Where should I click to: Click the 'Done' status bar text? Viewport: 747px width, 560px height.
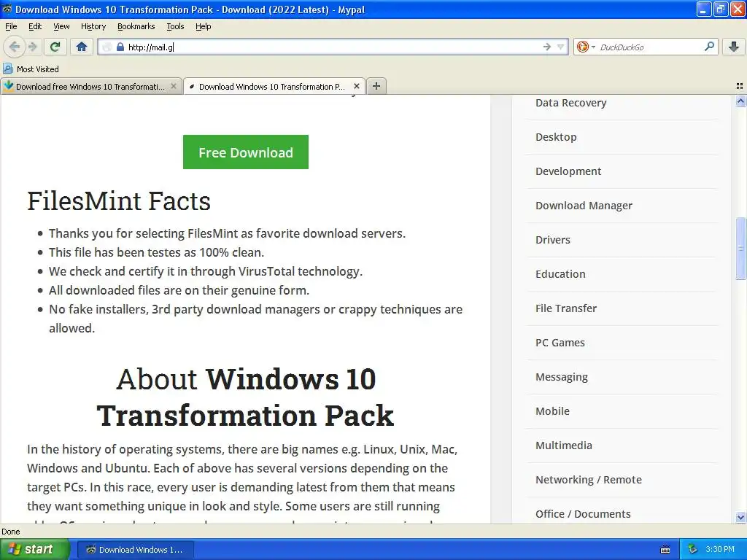10,532
